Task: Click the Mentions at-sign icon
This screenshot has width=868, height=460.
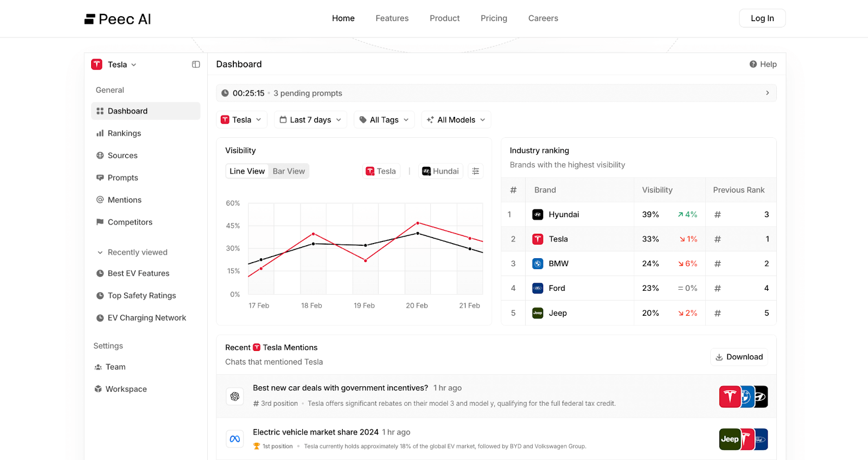Action: coord(100,200)
